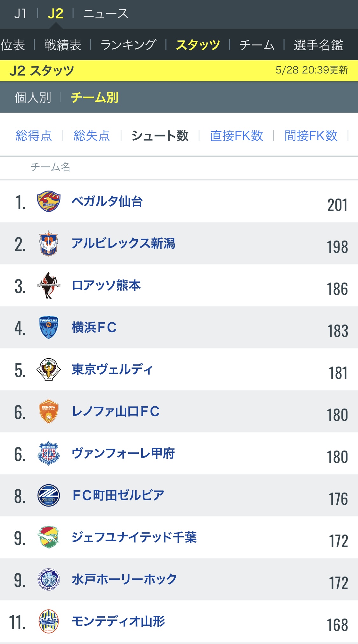This screenshot has height=644, width=358.
Task: Click the JEF United Chiba crest
Action: pyautogui.click(x=48, y=537)
